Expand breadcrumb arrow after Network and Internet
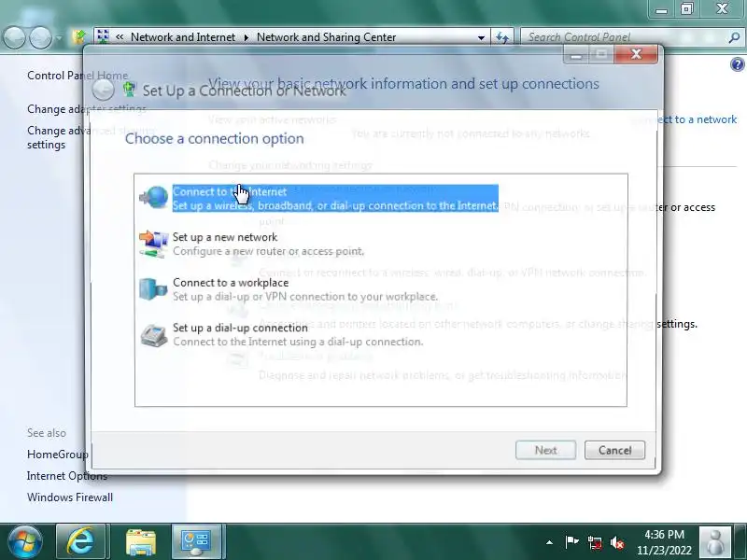 pyautogui.click(x=247, y=37)
